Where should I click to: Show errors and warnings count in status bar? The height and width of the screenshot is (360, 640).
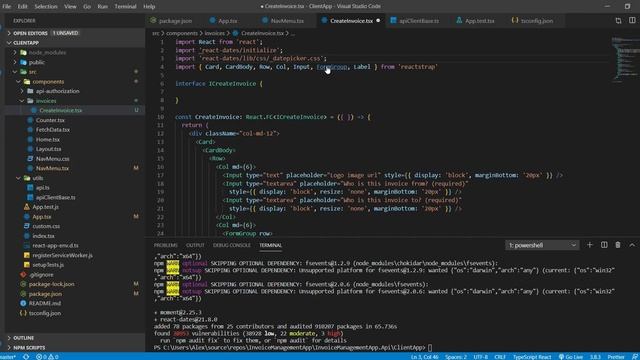[47, 357]
